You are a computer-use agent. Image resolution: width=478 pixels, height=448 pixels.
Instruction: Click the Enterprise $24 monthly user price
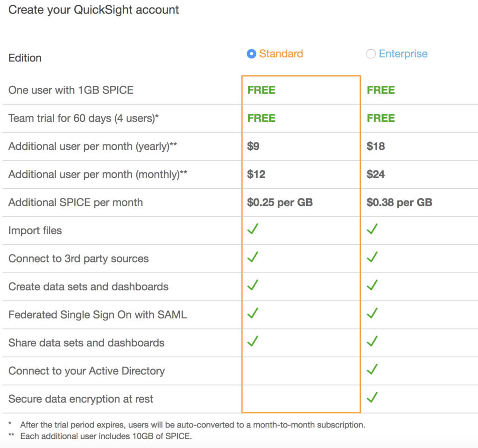pyautogui.click(x=376, y=175)
